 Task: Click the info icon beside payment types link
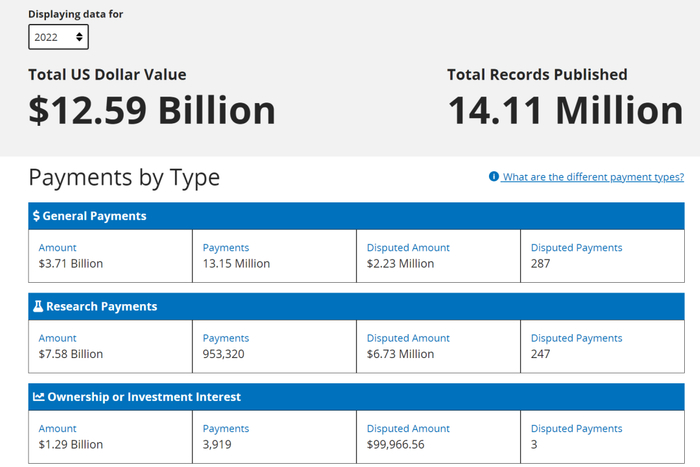pos(493,177)
